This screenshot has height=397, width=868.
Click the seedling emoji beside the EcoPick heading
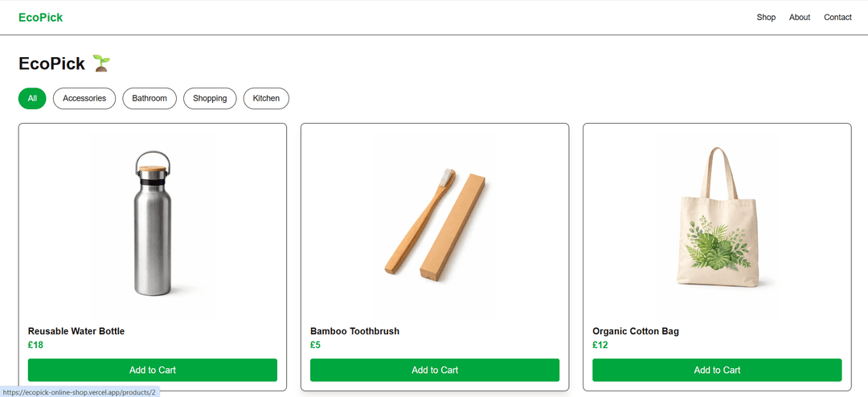pos(101,63)
